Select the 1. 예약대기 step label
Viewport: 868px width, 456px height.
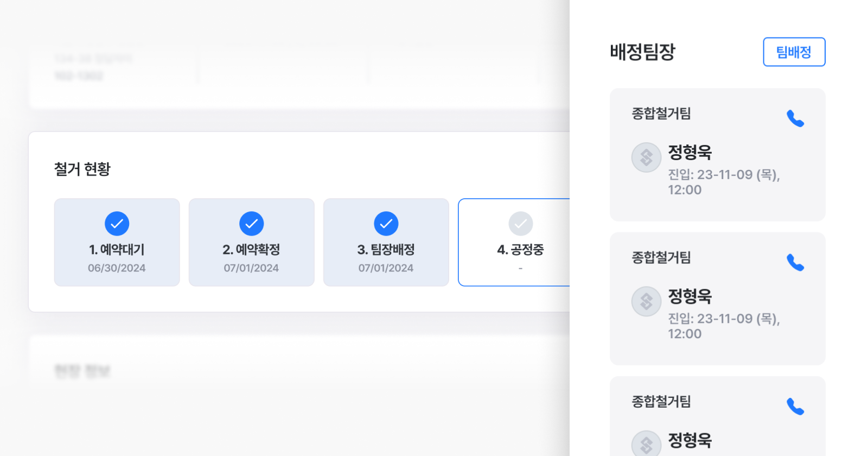[x=117, y=250]
